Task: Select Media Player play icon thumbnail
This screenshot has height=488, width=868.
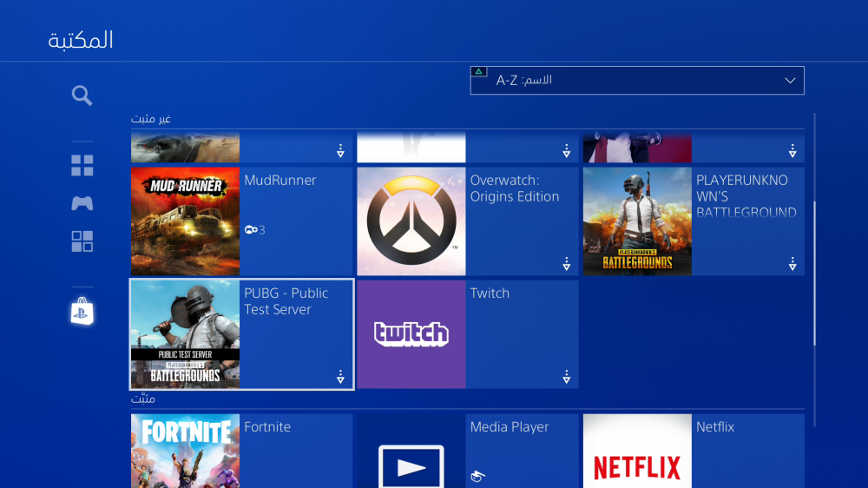Action: point(411,451)
